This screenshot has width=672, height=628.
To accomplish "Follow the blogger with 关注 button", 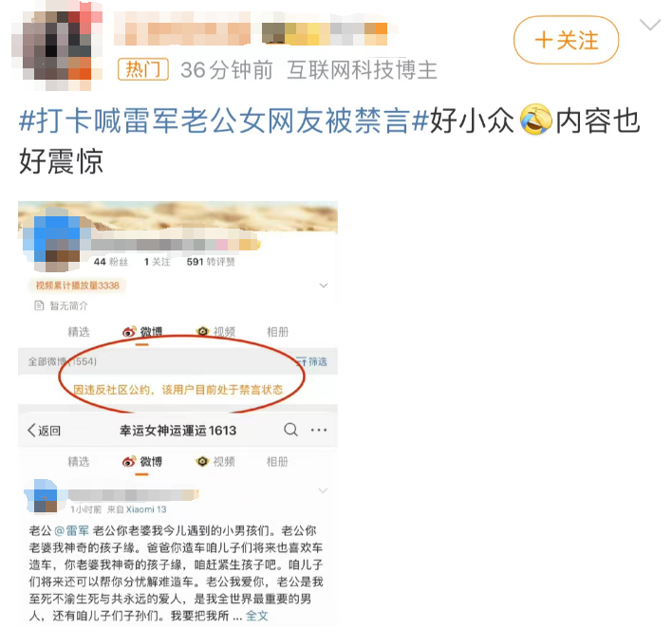I will 566,41.
